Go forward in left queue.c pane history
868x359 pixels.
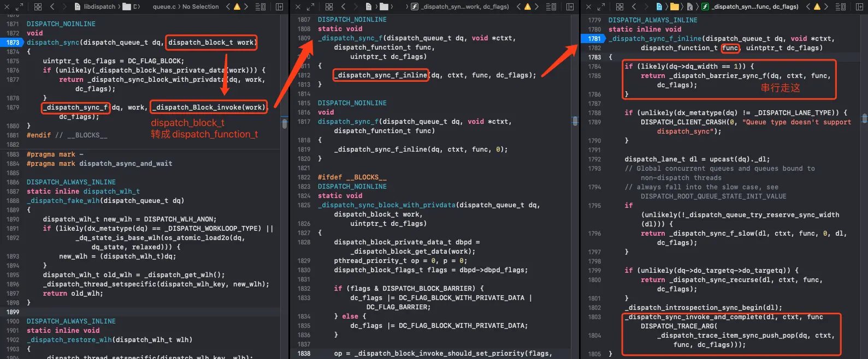(x=64, y=7)
